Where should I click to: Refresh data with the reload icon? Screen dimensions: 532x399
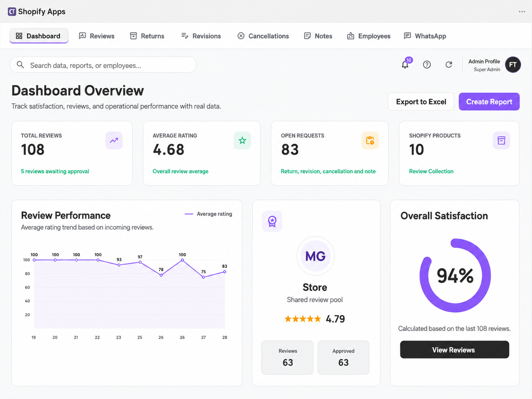point(449,65)
